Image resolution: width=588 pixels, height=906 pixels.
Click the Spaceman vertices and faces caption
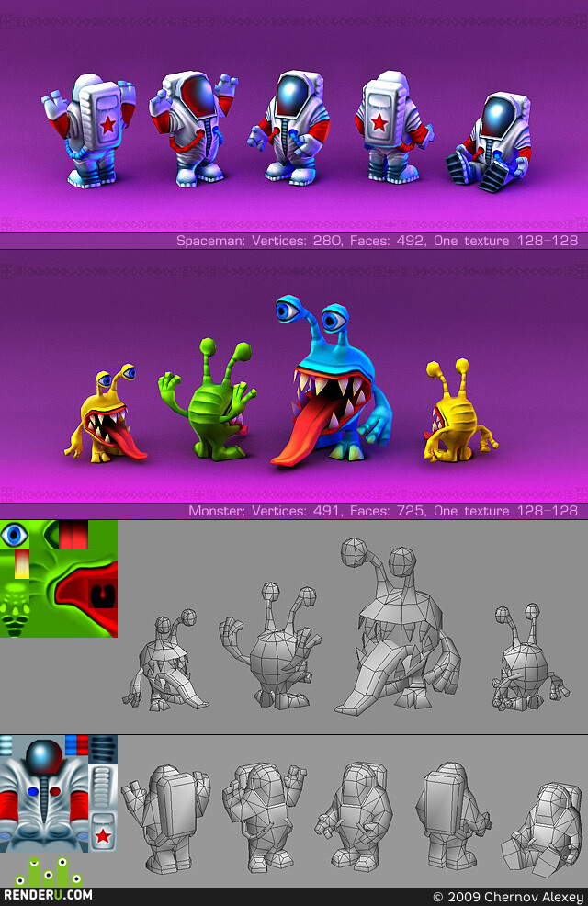(x=377, y=241)
